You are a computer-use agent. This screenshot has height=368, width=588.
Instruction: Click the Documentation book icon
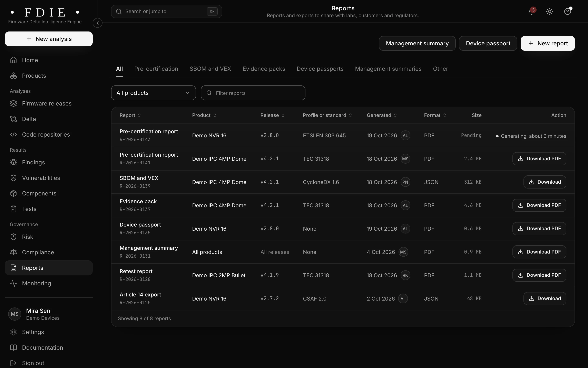click(14, 348)
